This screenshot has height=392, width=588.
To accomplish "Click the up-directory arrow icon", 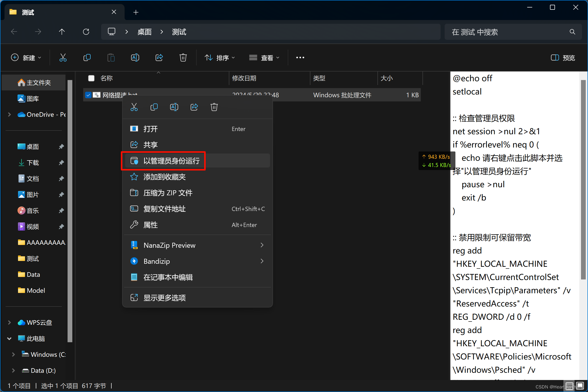I will 62,32.
